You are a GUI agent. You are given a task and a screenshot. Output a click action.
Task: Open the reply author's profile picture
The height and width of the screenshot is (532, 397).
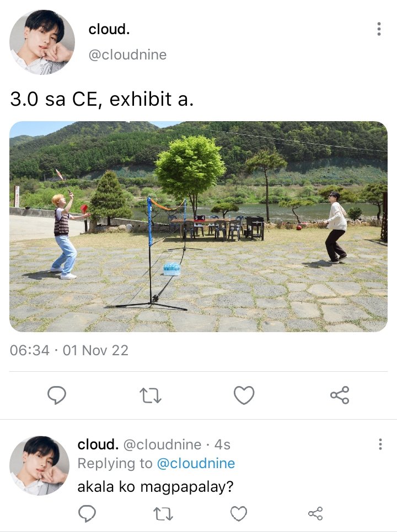click(x=39, y=466)
